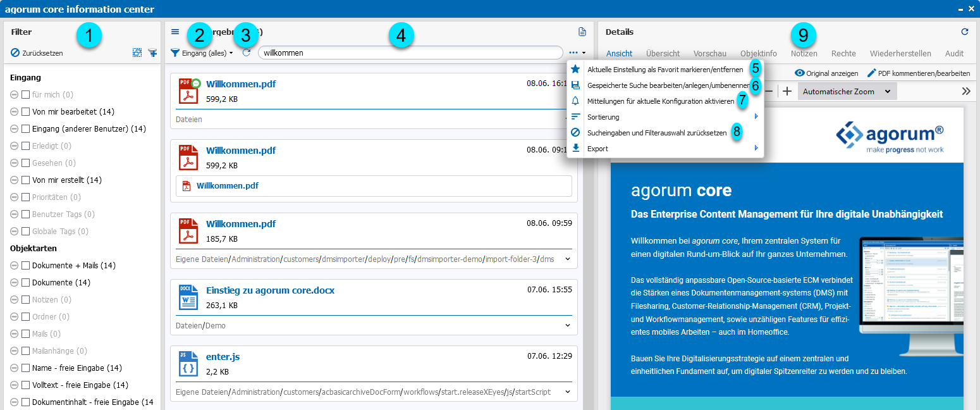Check the "Volltext - freie Eingabe (14)" box
The width and height of the screenshot is (980, 410).
point(26,385)
